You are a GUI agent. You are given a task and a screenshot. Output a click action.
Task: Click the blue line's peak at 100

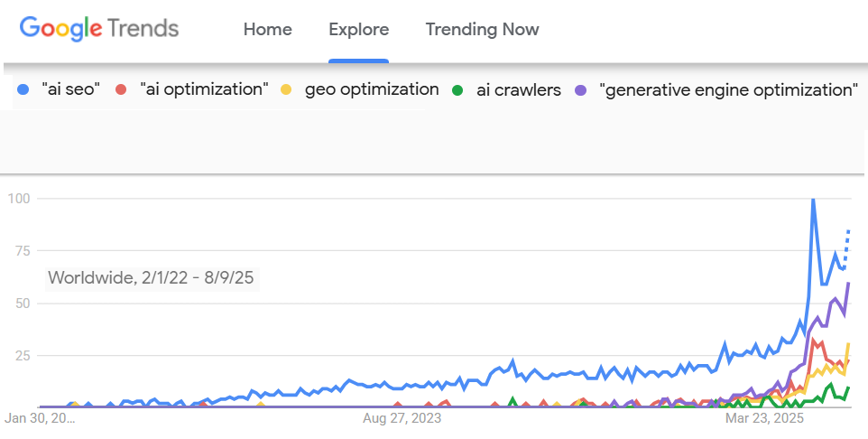pos(813,199)
